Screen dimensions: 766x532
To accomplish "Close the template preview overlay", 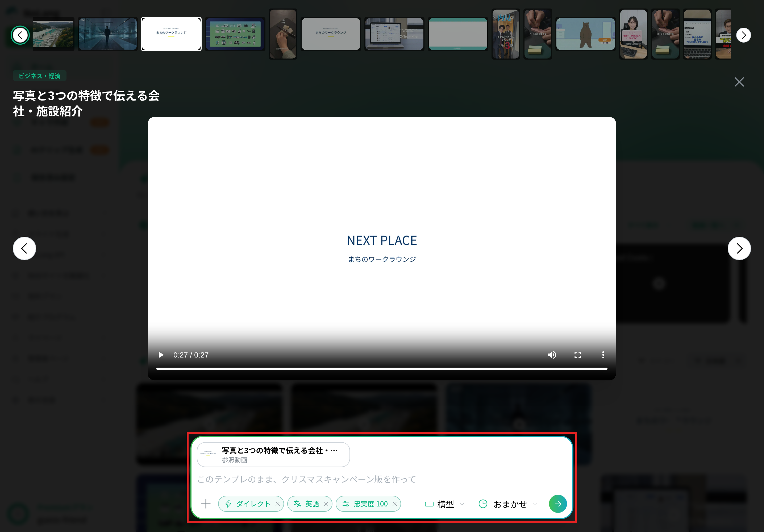I will click(739, 82).
